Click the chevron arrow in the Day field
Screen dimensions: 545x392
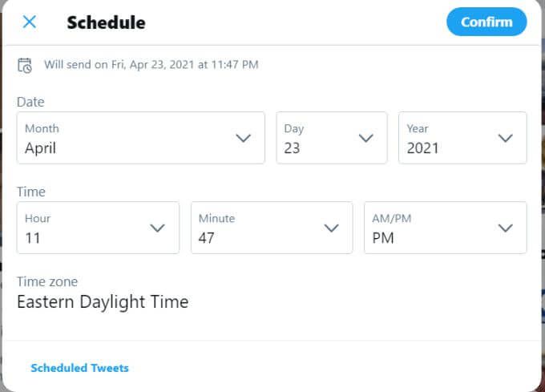[x=365, y=138]
